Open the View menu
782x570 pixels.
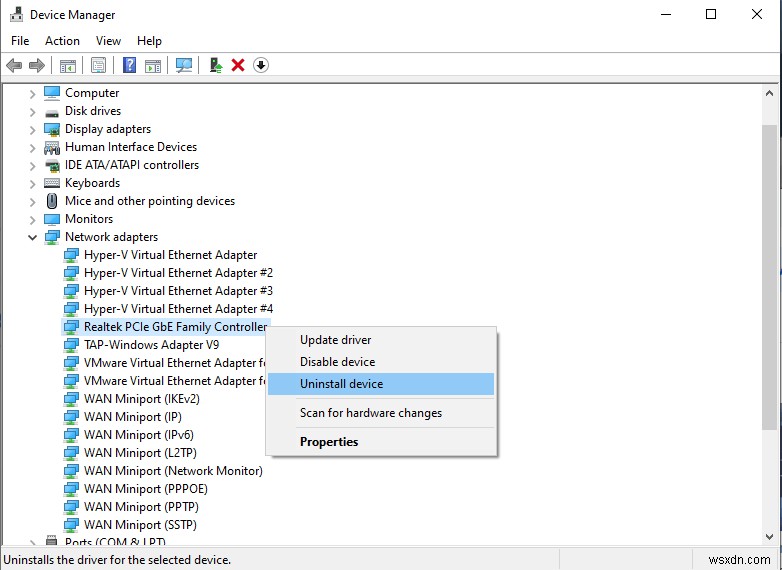pos(108,41)
